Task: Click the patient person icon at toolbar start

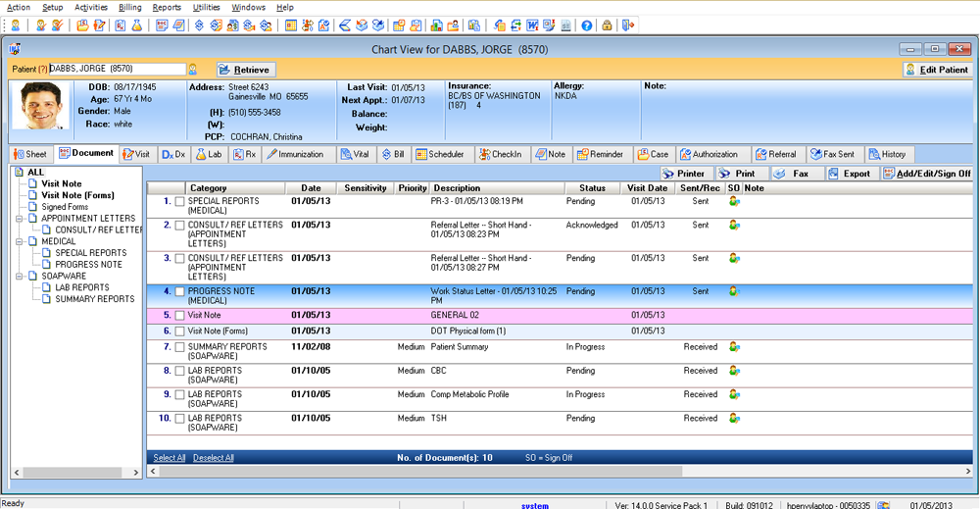Action: pos(16,25)
